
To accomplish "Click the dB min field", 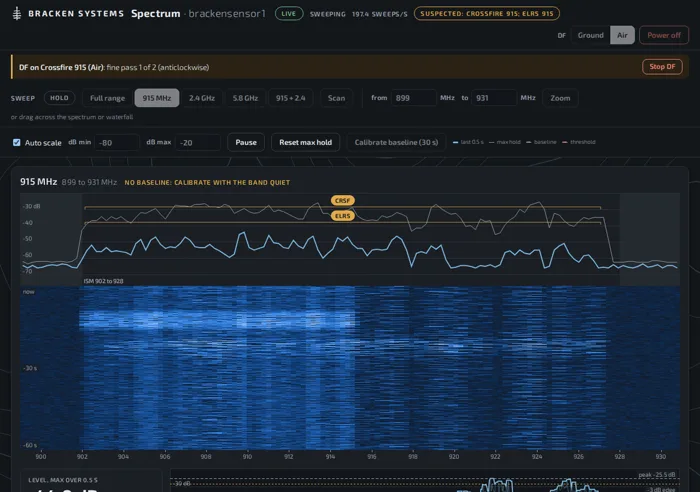I will click(x=117, y=142).
